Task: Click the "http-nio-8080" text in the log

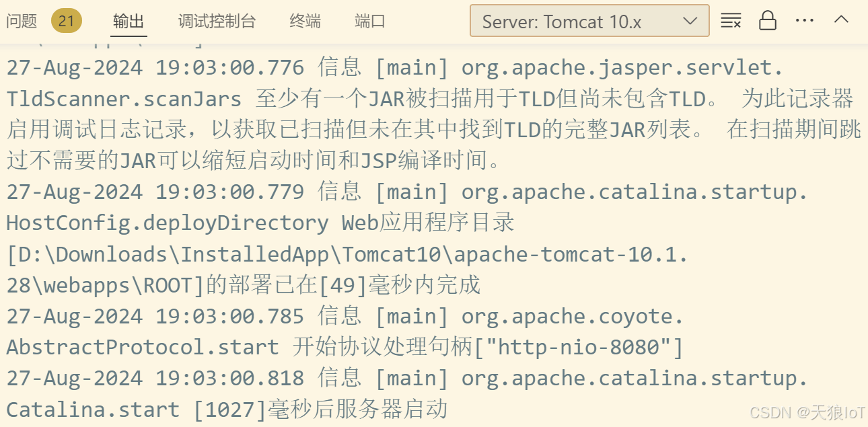Action: tap(579, 348)
